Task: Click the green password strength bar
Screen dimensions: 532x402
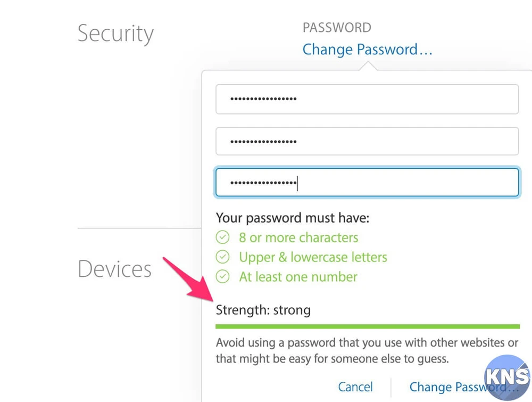Action: click(367, 326)
